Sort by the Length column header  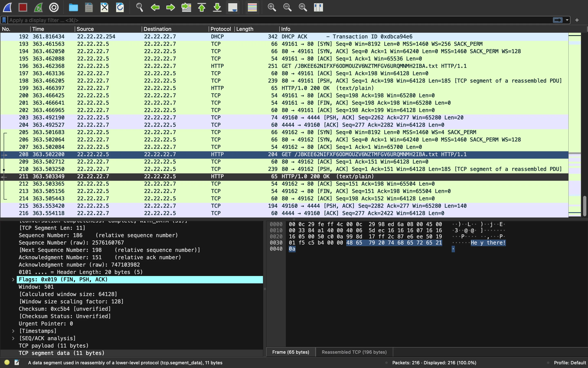click(257, 29)
